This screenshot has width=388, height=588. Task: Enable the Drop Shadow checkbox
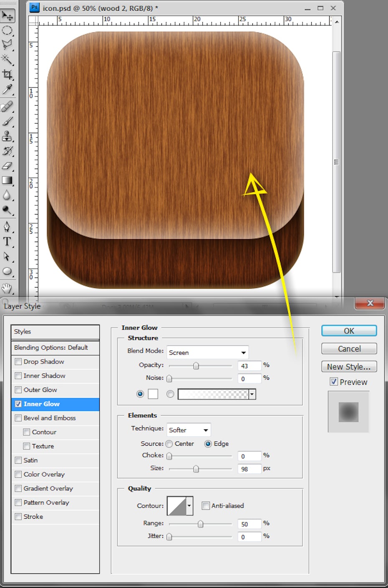(18, 362)
